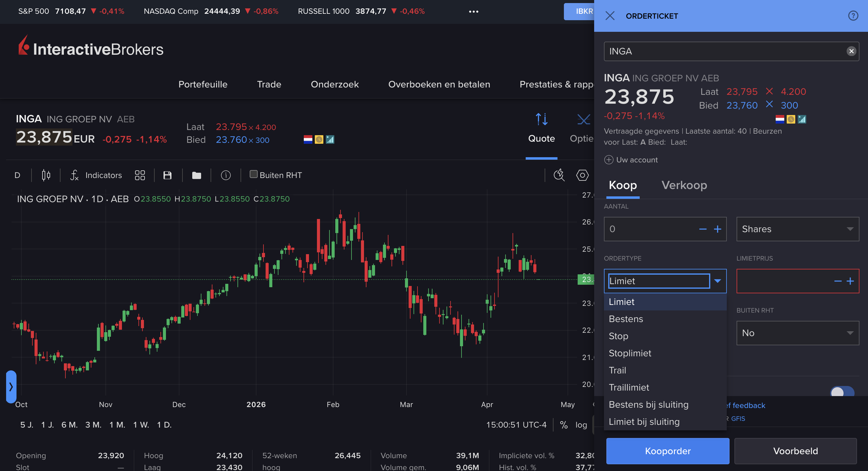Open the Trade menu
The height and width of the screenshot is (471, 868).
[269, 84]
